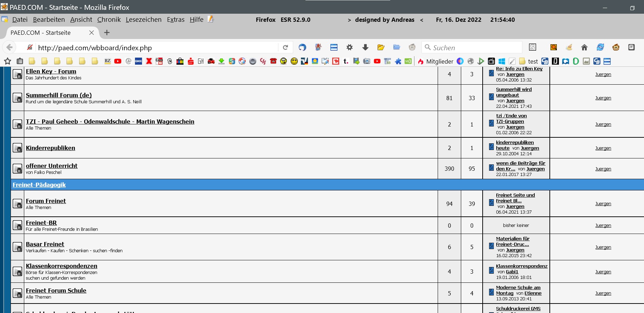Reload the page with the refresh icon
The width and height of the screenshot is (644, 313).
coord(285,47)
